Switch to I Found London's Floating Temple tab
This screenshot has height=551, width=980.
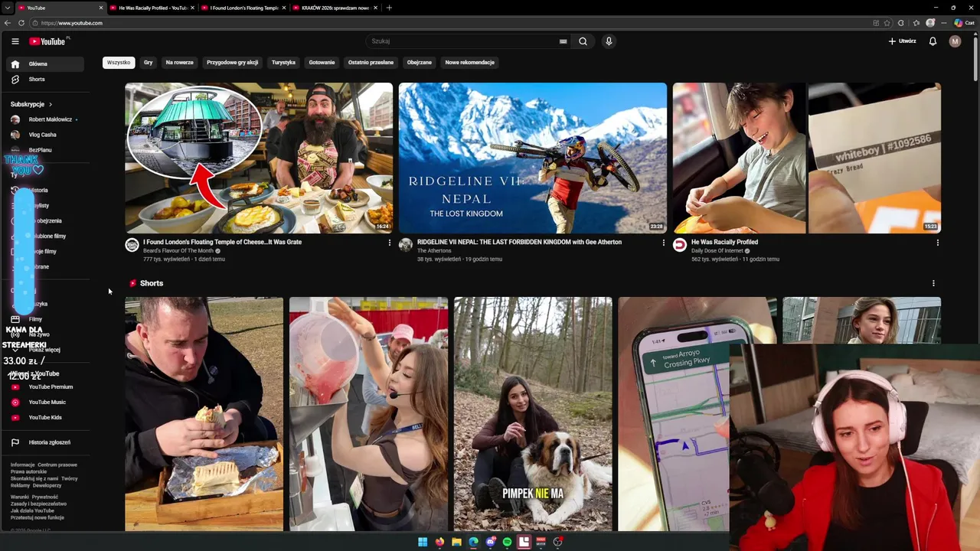pos(243,8)
